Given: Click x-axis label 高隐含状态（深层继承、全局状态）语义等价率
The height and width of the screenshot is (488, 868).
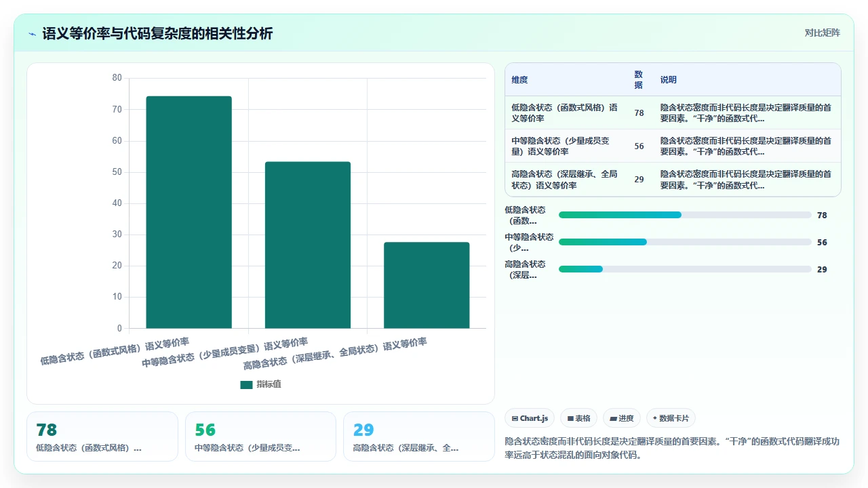Looking at the screenshot, I should point(335,353).
